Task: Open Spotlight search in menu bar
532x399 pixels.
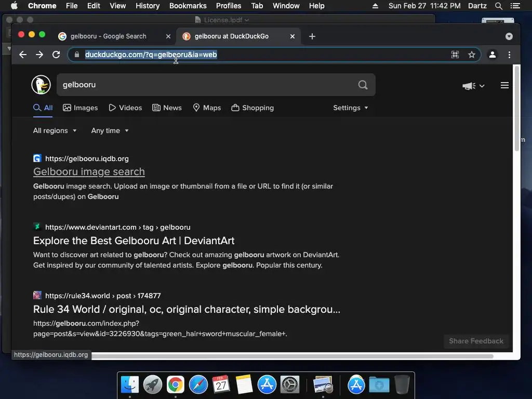Action: 498,6
